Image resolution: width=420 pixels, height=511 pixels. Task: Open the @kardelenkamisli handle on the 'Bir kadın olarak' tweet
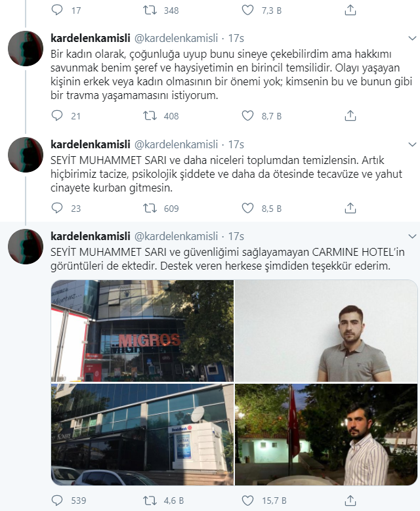[176, 39]
